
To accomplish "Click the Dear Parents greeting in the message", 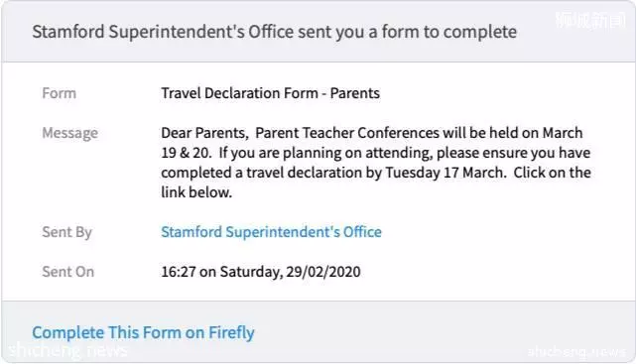I will click(204, 133).
